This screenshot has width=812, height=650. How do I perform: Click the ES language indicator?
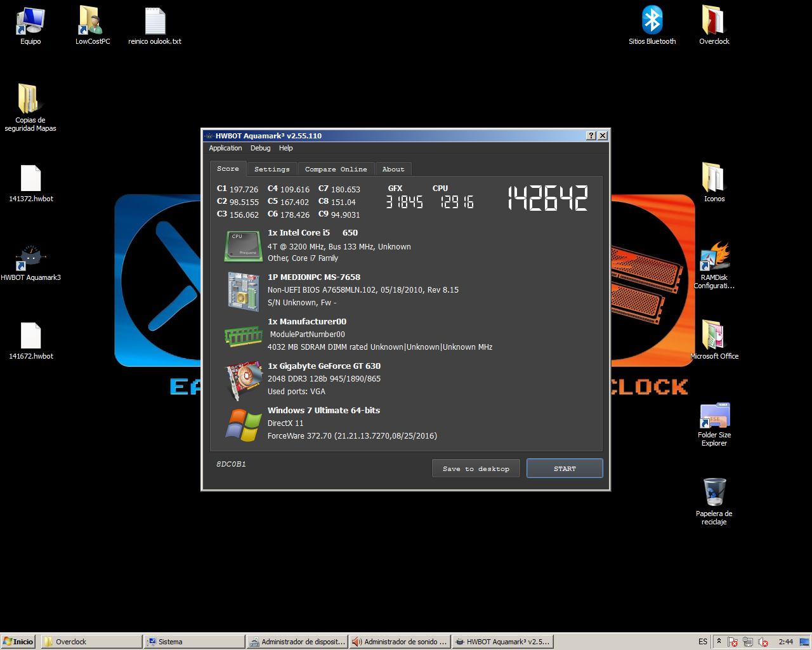point(703,642)
